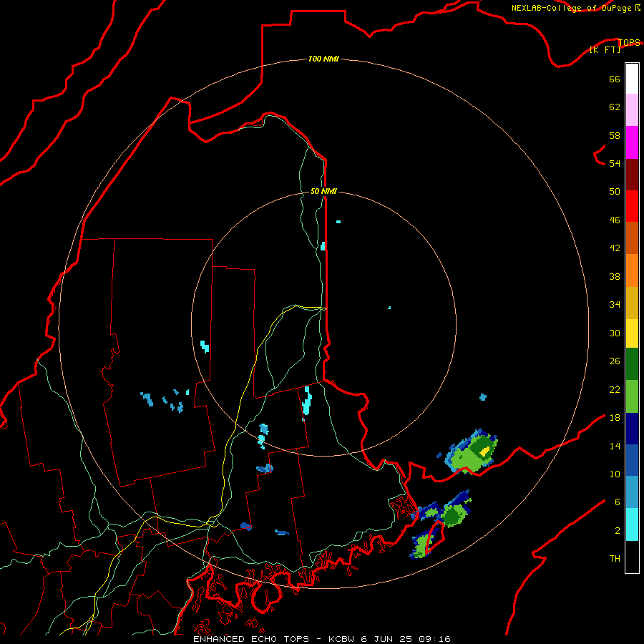Click the KCBW radar site identifier

coord(343,639)
